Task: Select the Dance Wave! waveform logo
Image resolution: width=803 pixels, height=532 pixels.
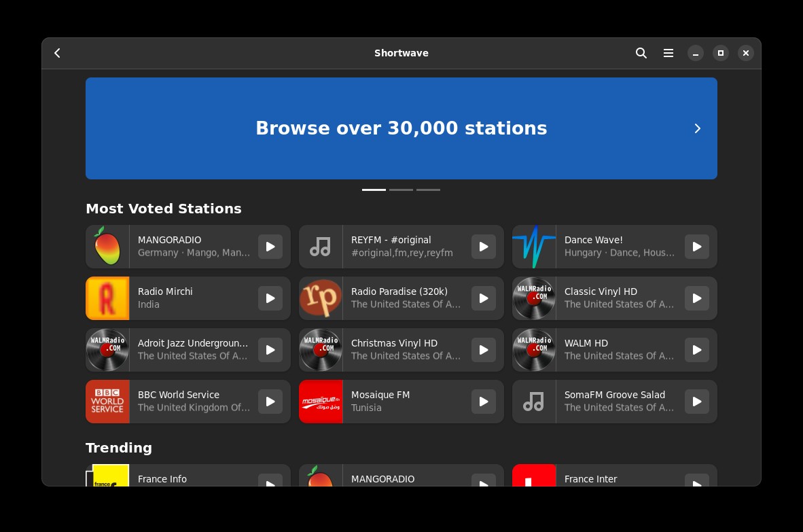Action: click(534, 247)
